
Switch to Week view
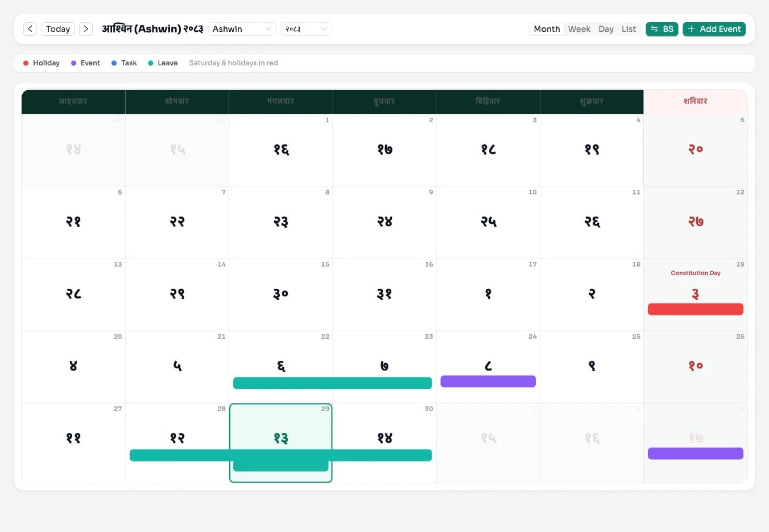(579, 29)
